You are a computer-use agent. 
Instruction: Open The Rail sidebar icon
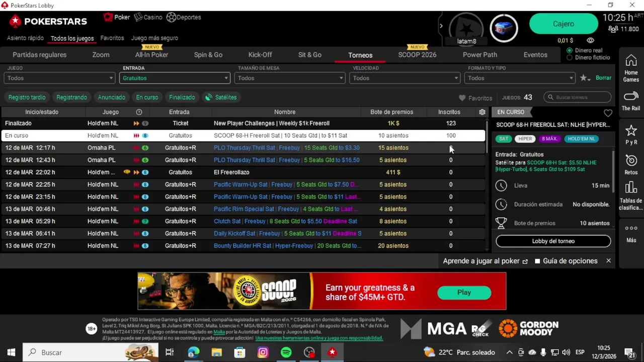(631, 101)
